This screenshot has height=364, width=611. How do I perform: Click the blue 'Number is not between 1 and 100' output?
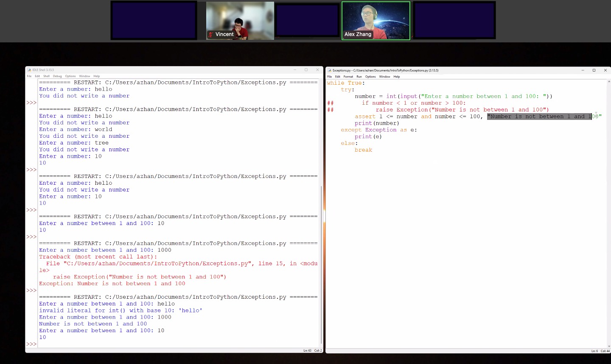pyautogui.click(x=93, y=324)
